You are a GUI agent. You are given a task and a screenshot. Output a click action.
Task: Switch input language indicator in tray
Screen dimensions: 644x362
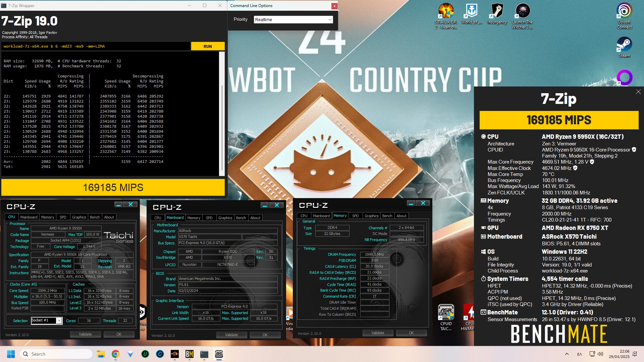point(579,354)
